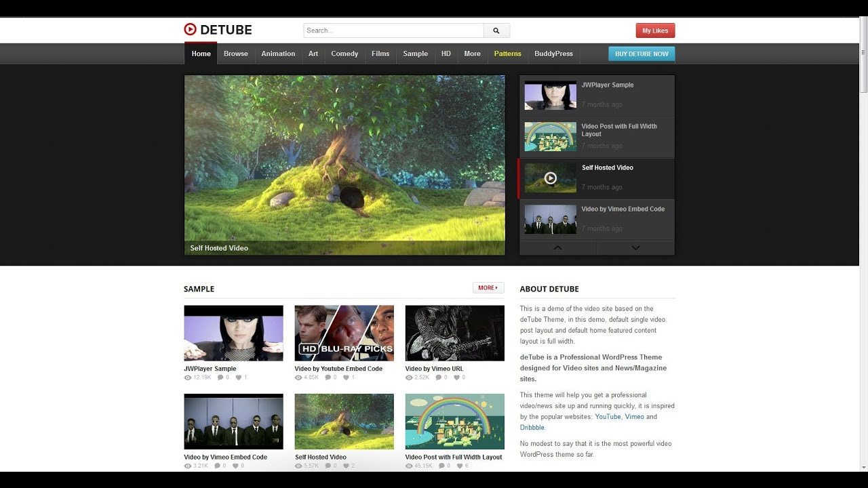Click comment icon under Video by Youtube Embed Code

328,378
